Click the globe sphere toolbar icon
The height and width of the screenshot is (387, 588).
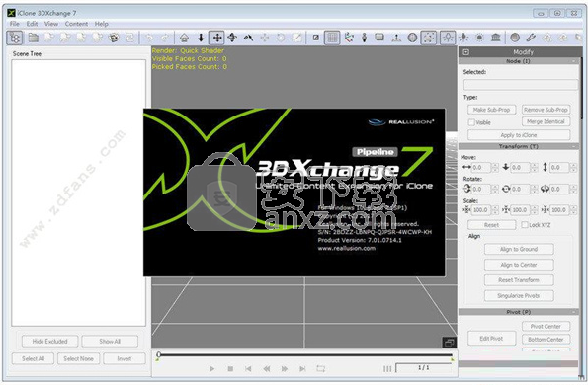pos(412,38)
